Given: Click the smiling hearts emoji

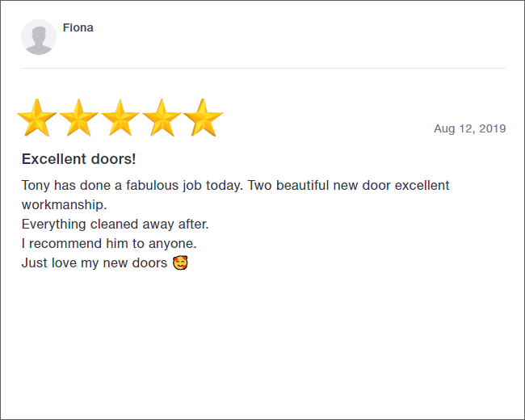Looking at the screenshot, I should point(180,263).
